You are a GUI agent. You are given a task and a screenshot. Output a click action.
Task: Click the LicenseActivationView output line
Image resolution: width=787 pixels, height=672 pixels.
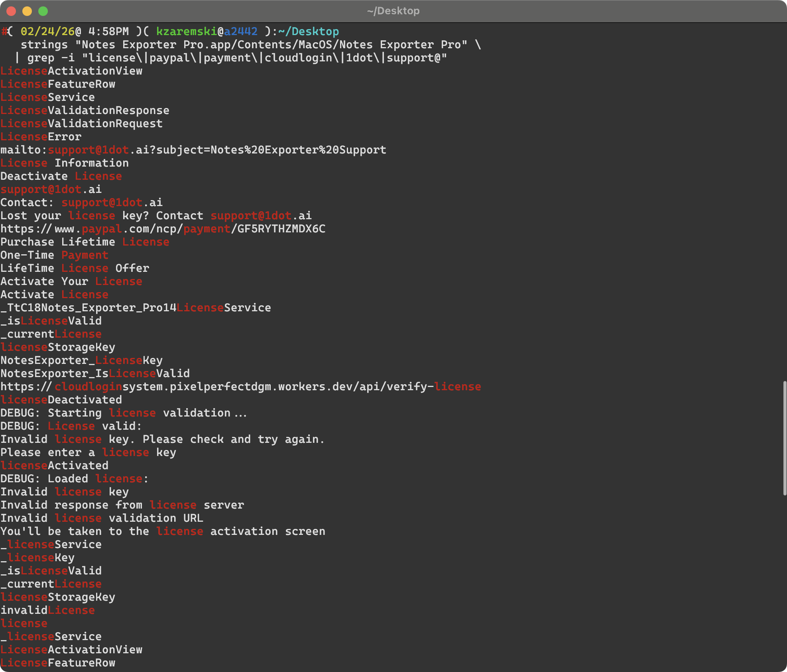pos(71,71)
